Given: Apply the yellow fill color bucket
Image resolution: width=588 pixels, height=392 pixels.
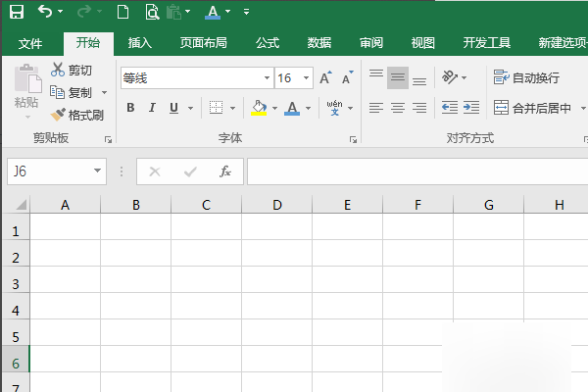Looking at the screenshot, I should click(x=259, y=108).
